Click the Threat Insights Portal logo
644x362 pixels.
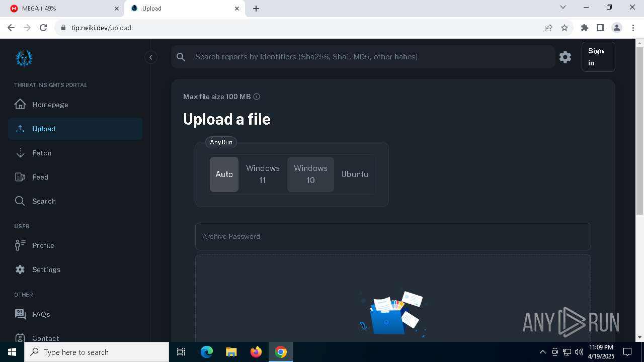pos(24,58)
